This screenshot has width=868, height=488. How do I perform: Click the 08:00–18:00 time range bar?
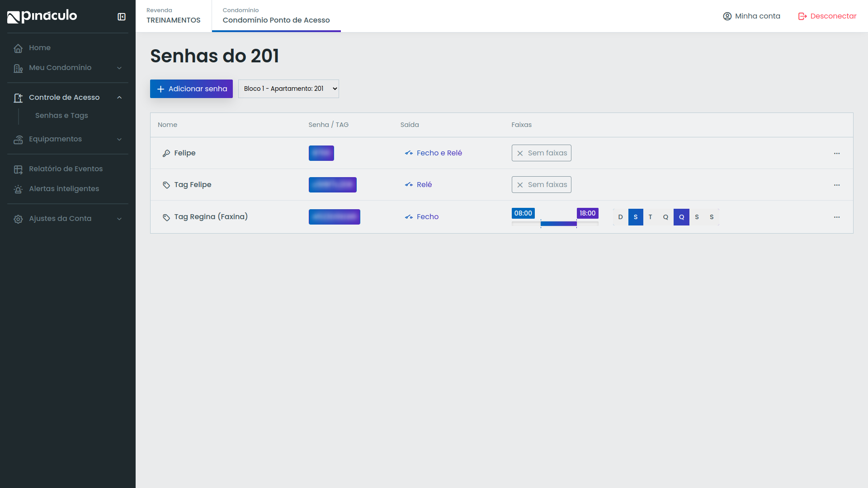click(x=558, y=224)
